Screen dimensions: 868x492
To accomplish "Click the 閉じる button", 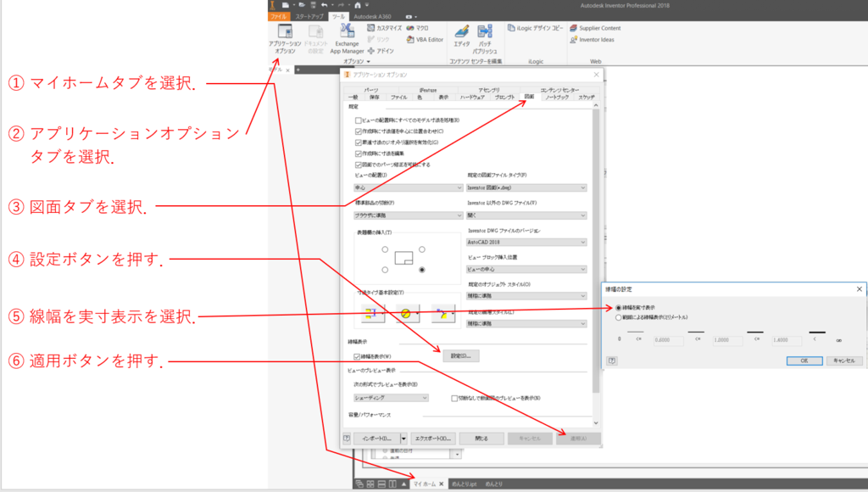I will 481,439.
